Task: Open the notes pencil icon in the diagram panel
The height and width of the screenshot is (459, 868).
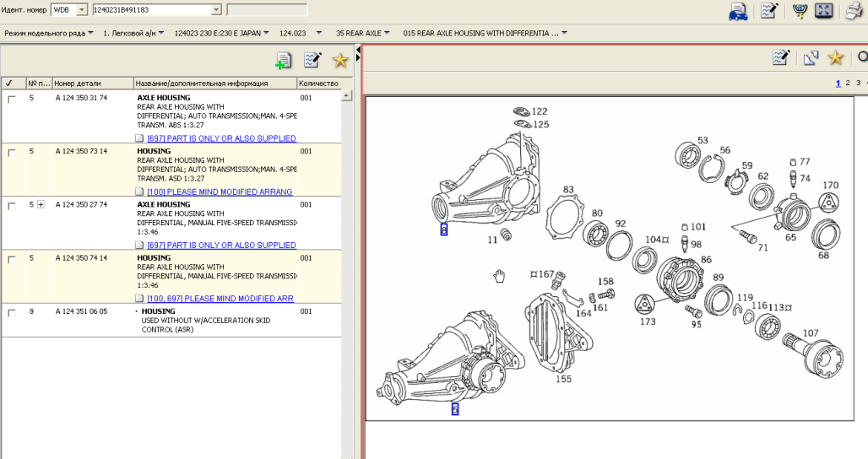Action: [x=781, y=57]
